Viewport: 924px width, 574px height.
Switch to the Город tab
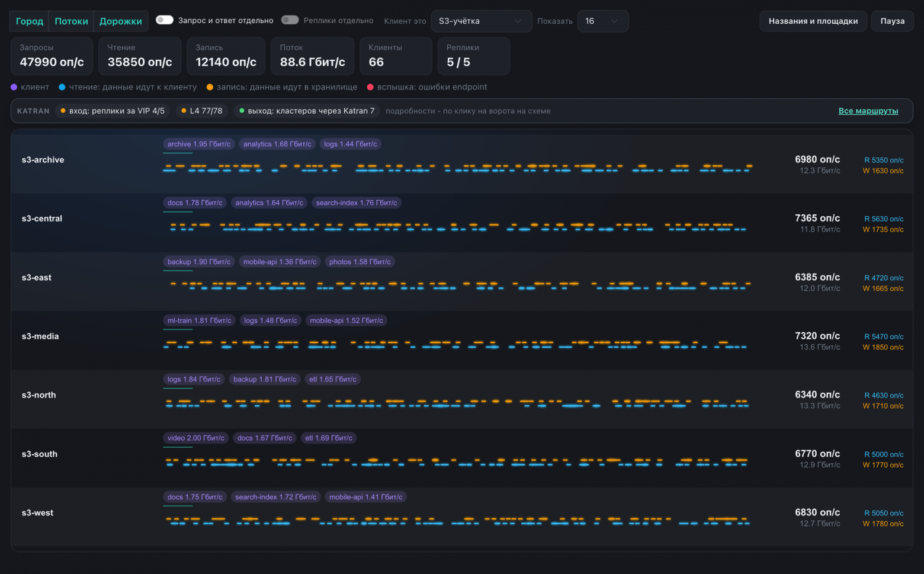(x=30, y=21)
